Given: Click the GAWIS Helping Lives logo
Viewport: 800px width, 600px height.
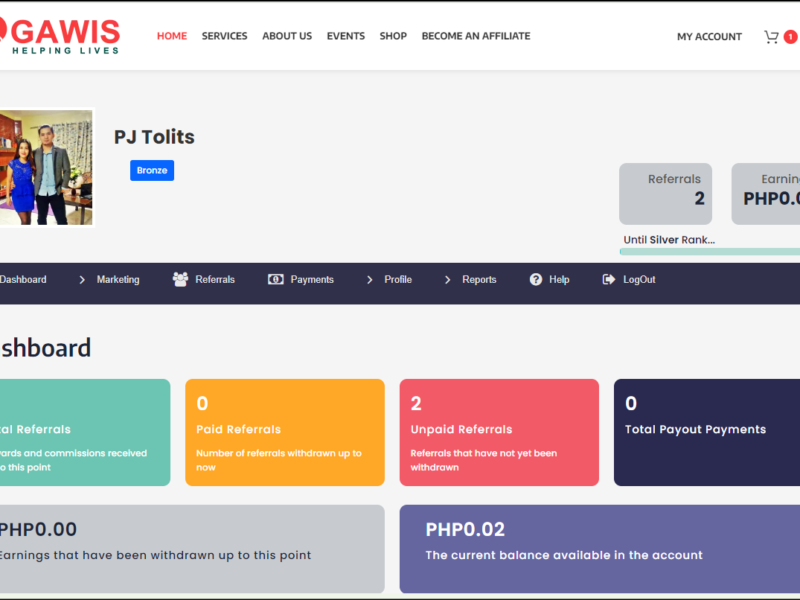Looking at the screenshot, I should click(x=62, y=36).
